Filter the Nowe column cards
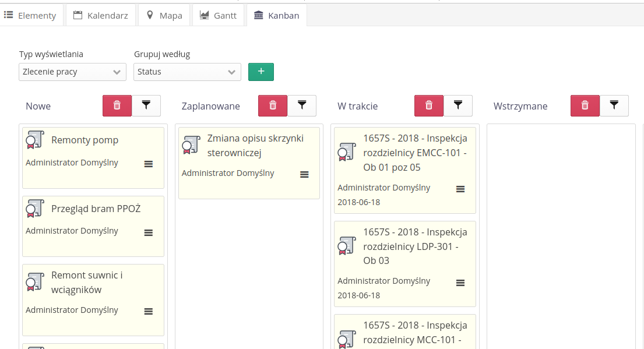644x349 pixels. pos(146,105)
